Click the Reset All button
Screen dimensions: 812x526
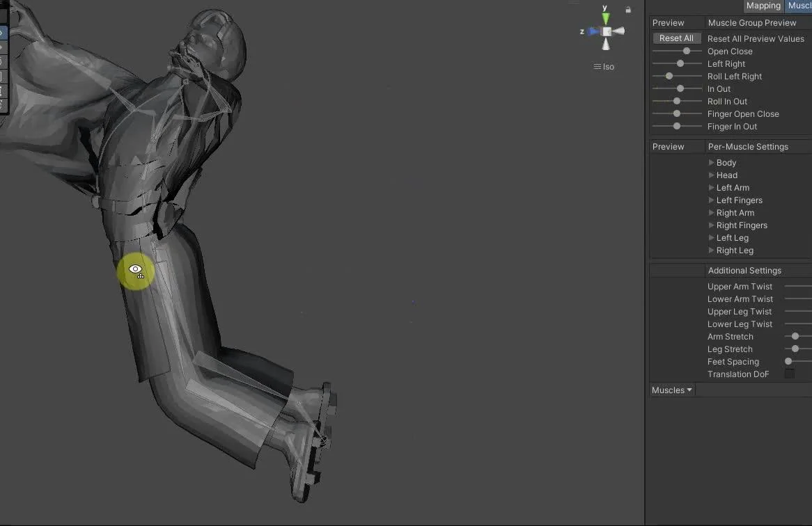point(676,38)
